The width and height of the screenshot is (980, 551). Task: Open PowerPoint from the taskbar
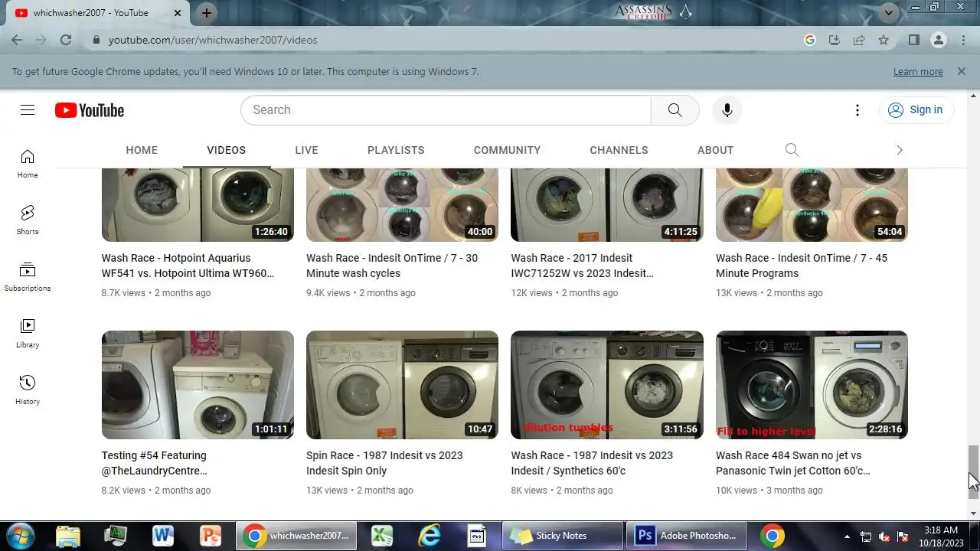(x=211, y=536)
